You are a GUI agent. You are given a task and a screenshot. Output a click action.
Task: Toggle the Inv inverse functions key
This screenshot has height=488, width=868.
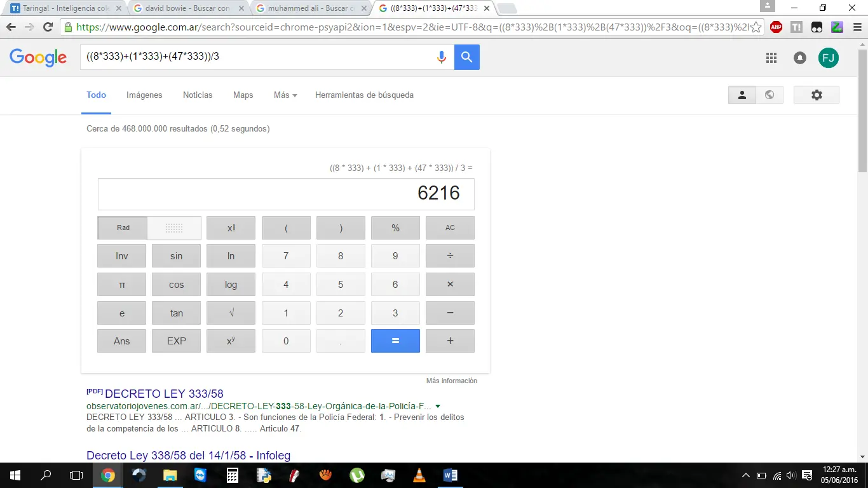(x=121, y=256)
